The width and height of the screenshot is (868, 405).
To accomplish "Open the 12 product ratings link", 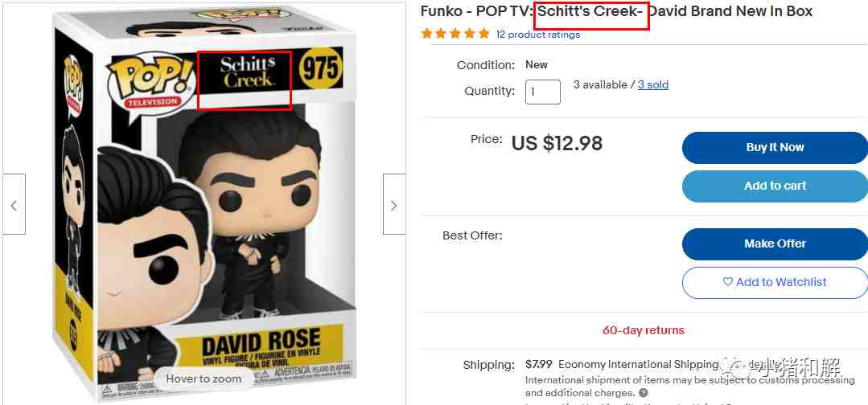I will [537, 35].
